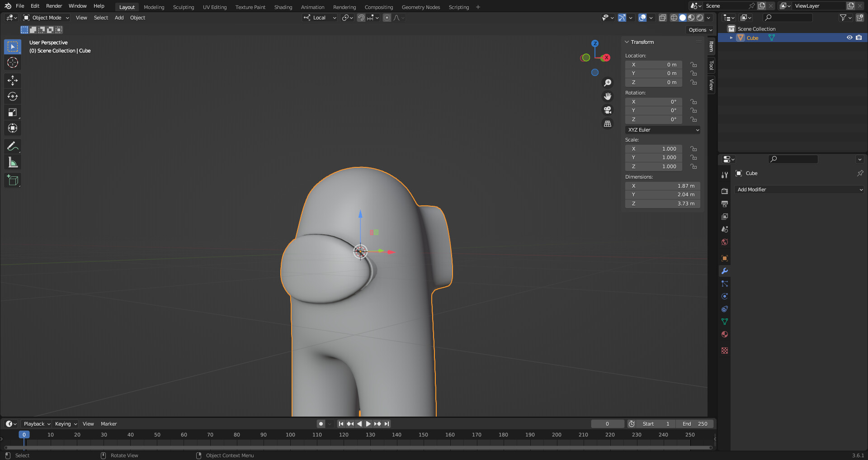
Task: Select the Scale tool
Action: (13, 112)
